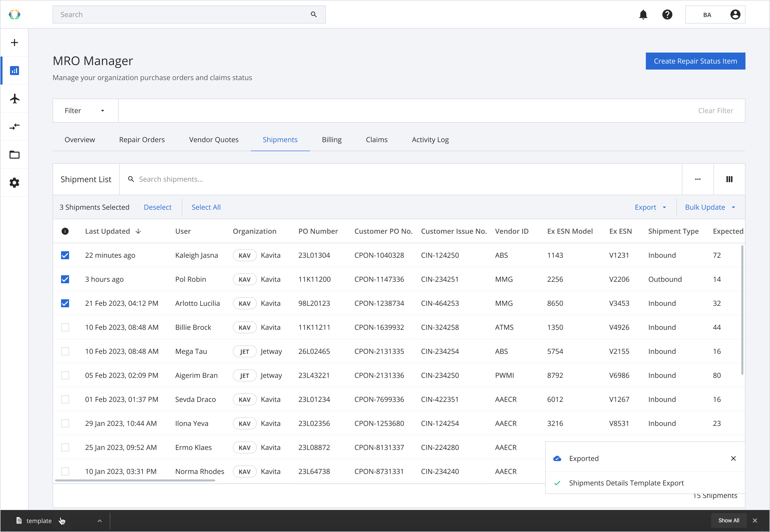Expand the Bulk Update dropdown
Screen dimensions: 770x532
pyautogui.click(x=710, y=207)
